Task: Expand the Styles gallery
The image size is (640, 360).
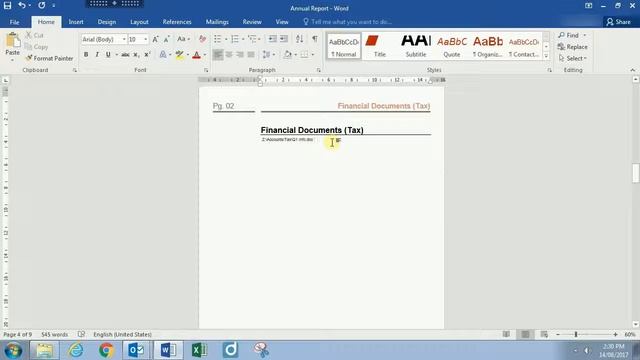Action: 546,56
